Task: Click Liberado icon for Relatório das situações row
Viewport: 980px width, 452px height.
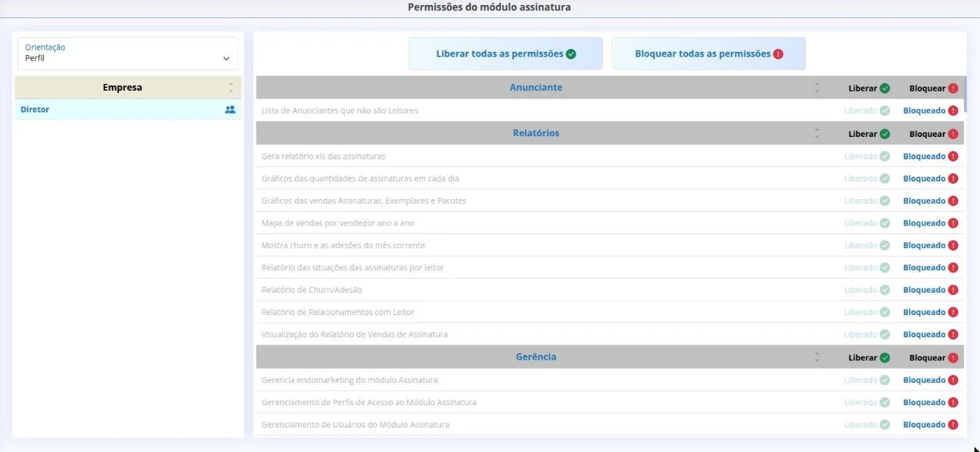Action: (x=885, y=268)
